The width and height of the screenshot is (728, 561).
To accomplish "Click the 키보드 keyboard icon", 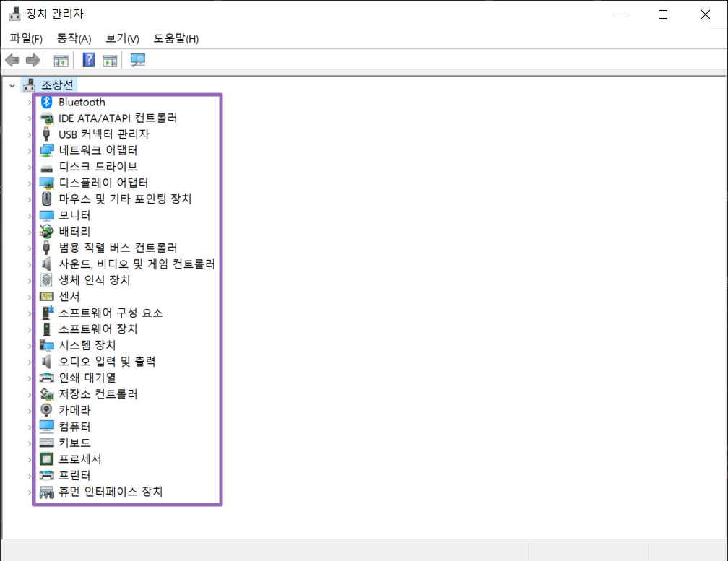I will pyautogui.click(x=47, y=443).
